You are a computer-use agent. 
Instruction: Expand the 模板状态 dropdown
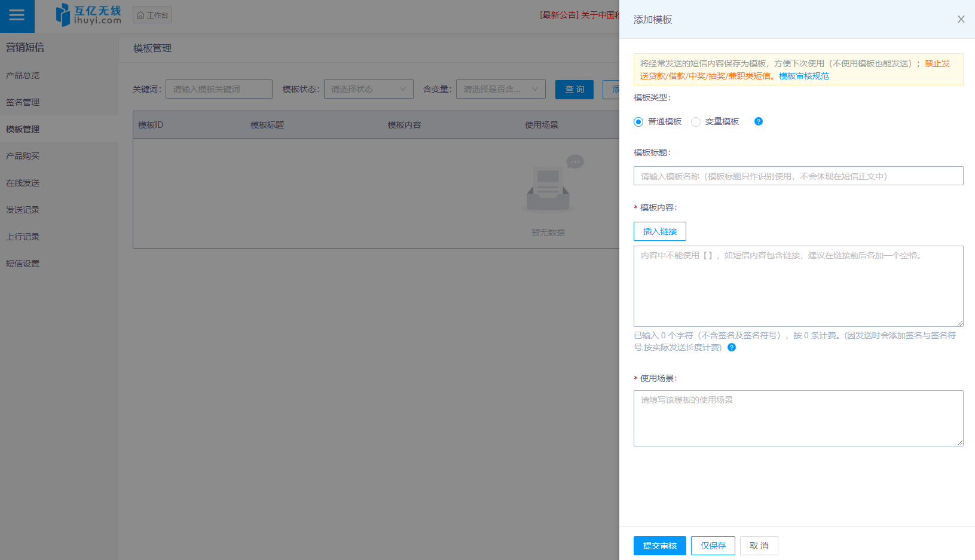click(x=368, y=89)
